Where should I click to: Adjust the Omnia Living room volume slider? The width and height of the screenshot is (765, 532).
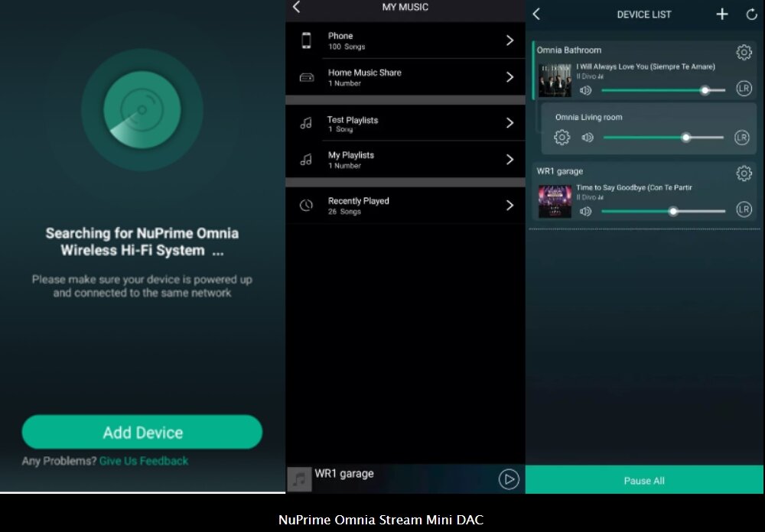(663, 138)
